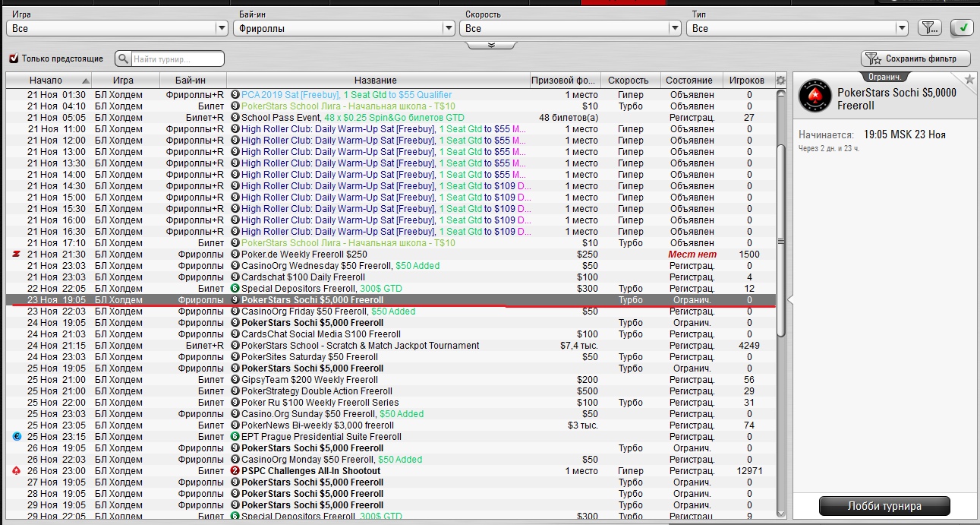The image size is (980, 525).
Task: Click start time 19:05 MSK 23 Ноя
Action: (905, 134)
